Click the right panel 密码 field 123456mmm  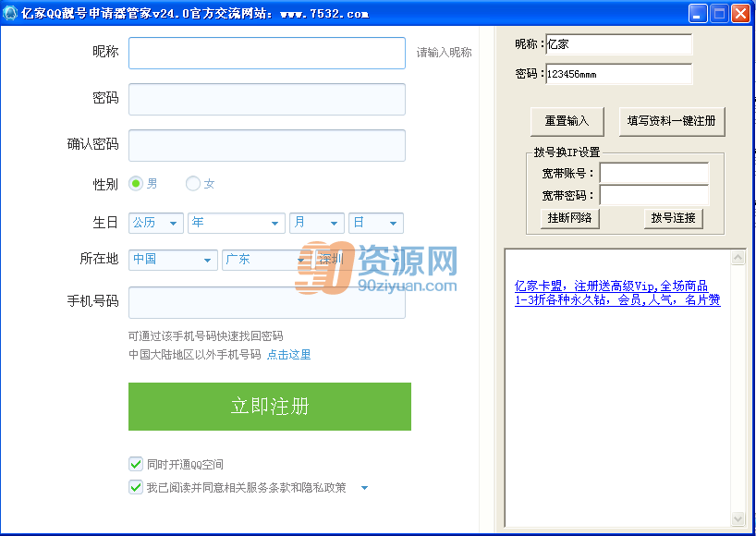[x=619, y=74]
